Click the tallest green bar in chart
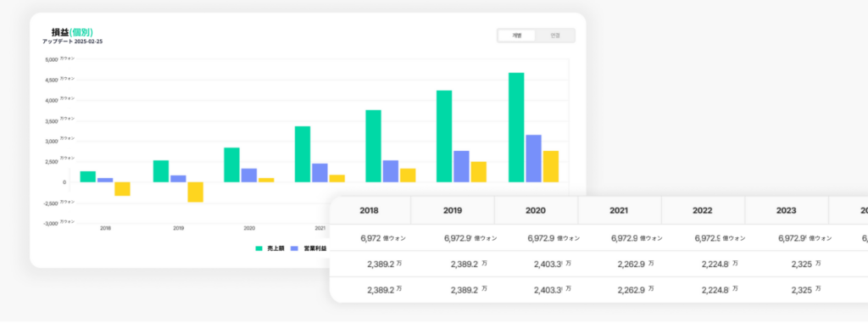Image resolution: width=868 pixels, height=323 pixels. [516, 127]
